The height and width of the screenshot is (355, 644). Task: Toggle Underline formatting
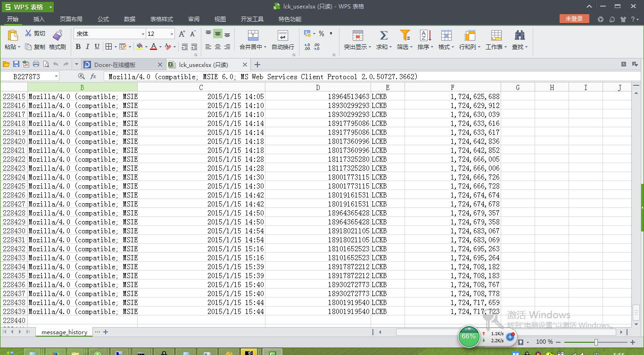[x=97, y=46]
